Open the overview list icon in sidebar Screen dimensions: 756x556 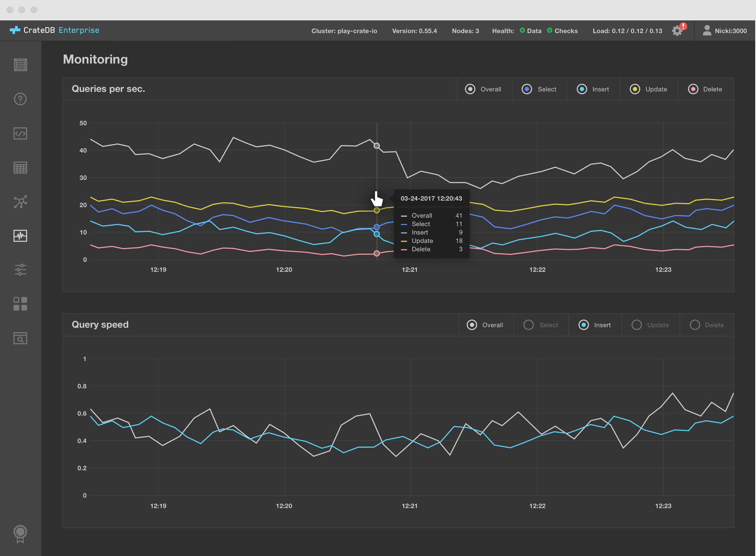pyautogui.click(x=20, y=65)
